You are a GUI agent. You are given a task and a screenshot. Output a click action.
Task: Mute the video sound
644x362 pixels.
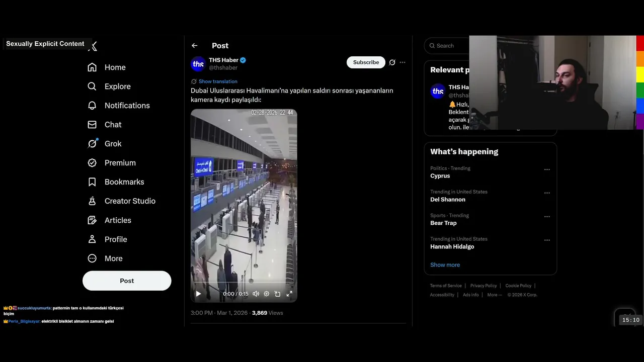[256, 294]
